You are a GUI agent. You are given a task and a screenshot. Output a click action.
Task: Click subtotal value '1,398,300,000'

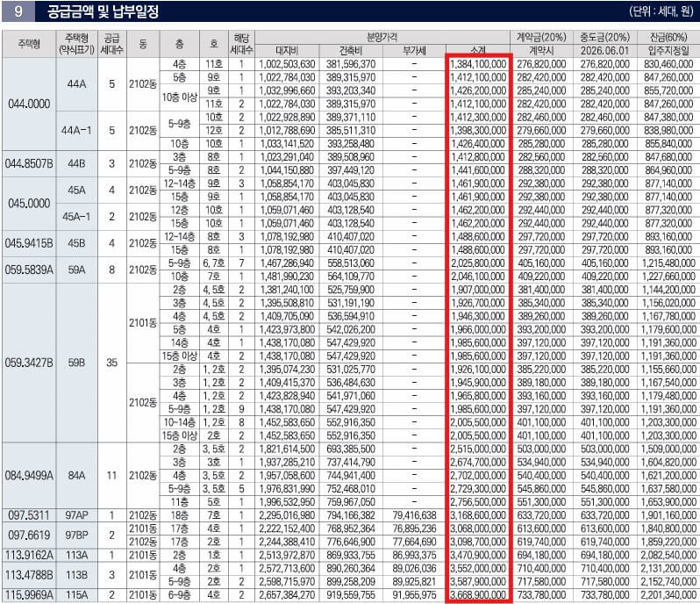click(478, 131)
